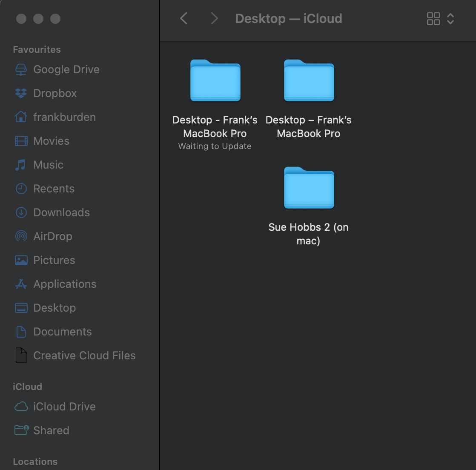Open Applications from the sidebar
The width and height of the screenshot is (476, 470).
click(x=65, y=284)
